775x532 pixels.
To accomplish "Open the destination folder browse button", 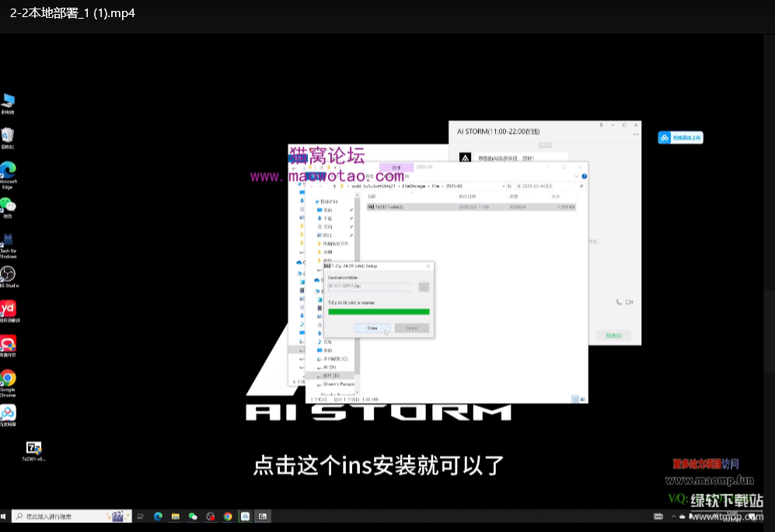I will (x=424, y=287).
